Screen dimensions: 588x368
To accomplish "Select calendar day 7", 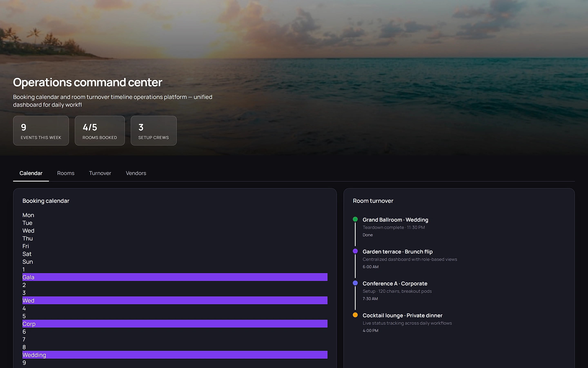I will point(24,340).
